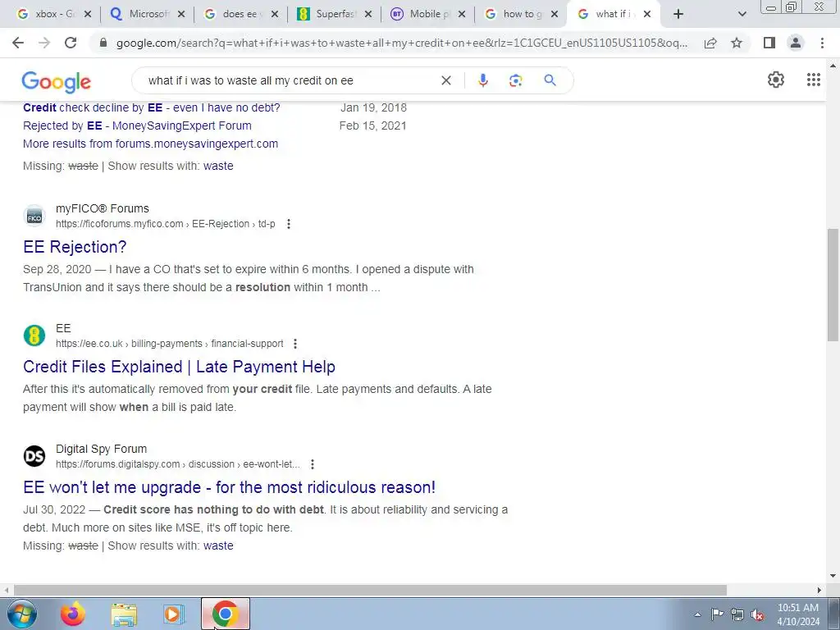Launch Firefox from the taskbar
840x630 pixels.
pyautogui.click(x=73, y=614)
